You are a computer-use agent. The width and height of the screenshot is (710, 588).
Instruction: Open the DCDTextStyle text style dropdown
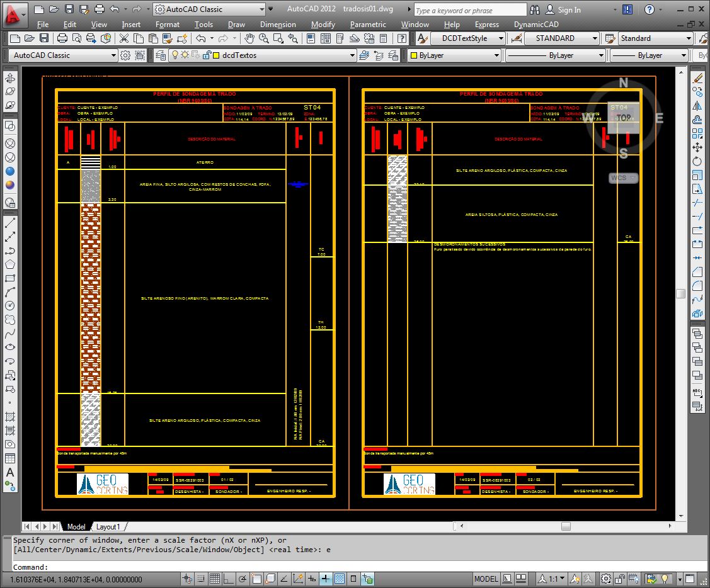coord(467,38)
